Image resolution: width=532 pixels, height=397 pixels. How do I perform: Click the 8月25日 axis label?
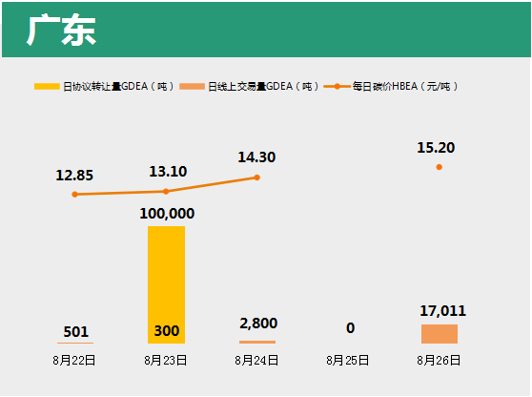(x=348, y=360)
